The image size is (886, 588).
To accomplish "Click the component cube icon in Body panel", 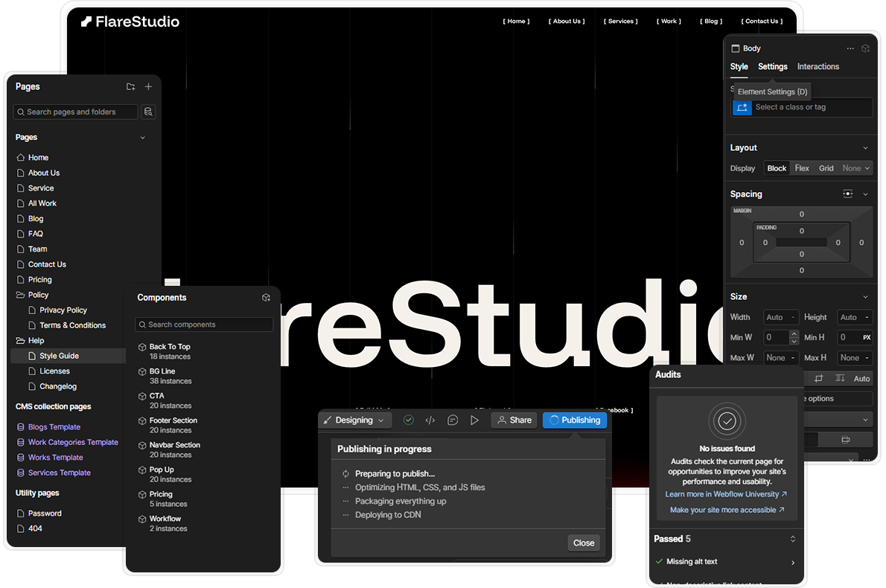I will point(866,48).
